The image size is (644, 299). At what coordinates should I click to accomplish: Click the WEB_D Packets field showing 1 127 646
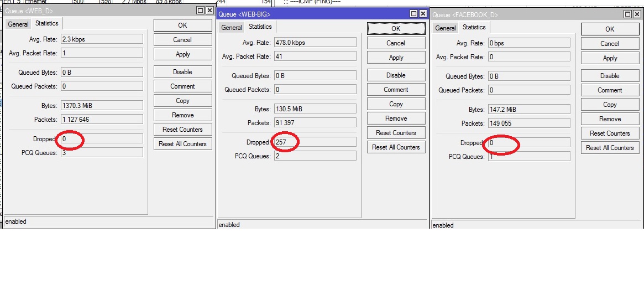(x=102, y=119)
